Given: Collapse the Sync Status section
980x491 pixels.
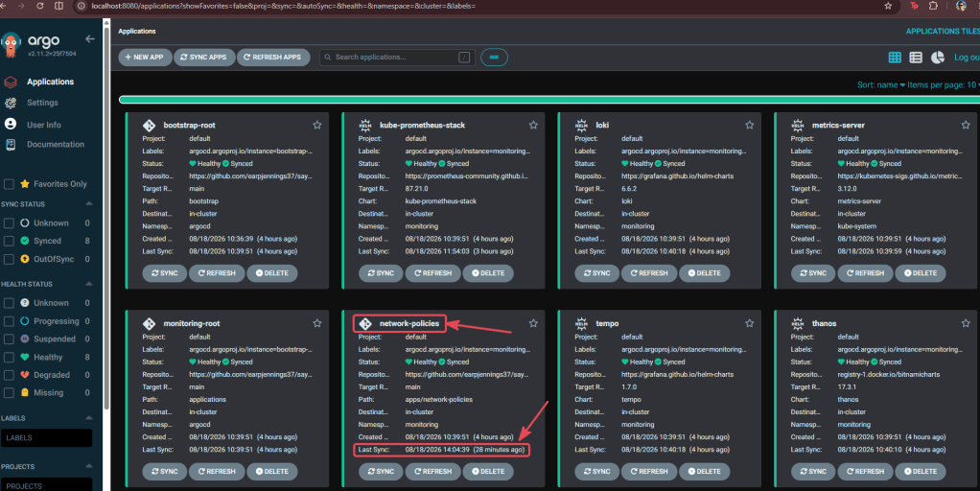Looking at the screenshot, I should coord(89,203).
